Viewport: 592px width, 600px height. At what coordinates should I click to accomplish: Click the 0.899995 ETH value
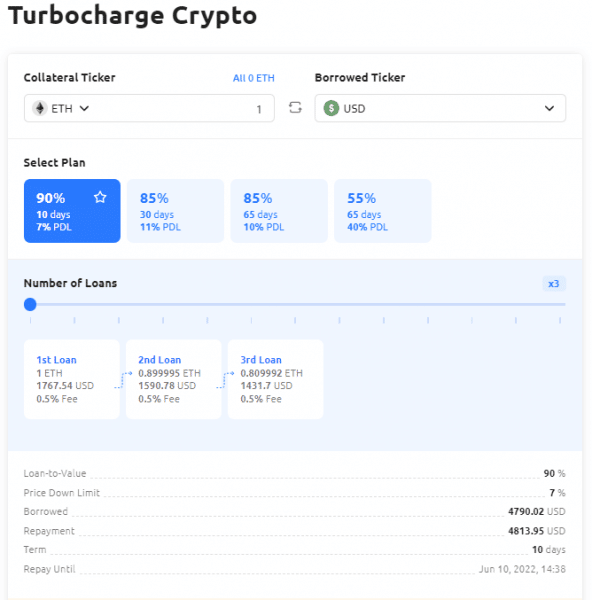click(x=169, y=373)
